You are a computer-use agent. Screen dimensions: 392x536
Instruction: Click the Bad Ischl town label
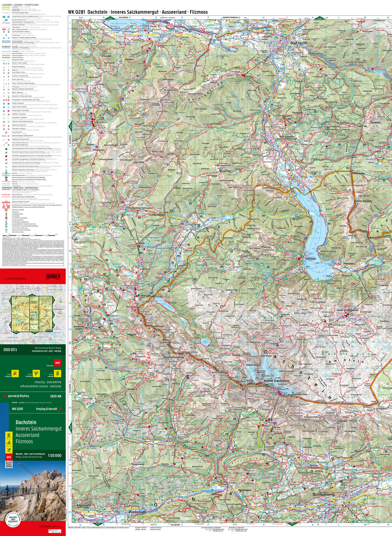(298, 43)
